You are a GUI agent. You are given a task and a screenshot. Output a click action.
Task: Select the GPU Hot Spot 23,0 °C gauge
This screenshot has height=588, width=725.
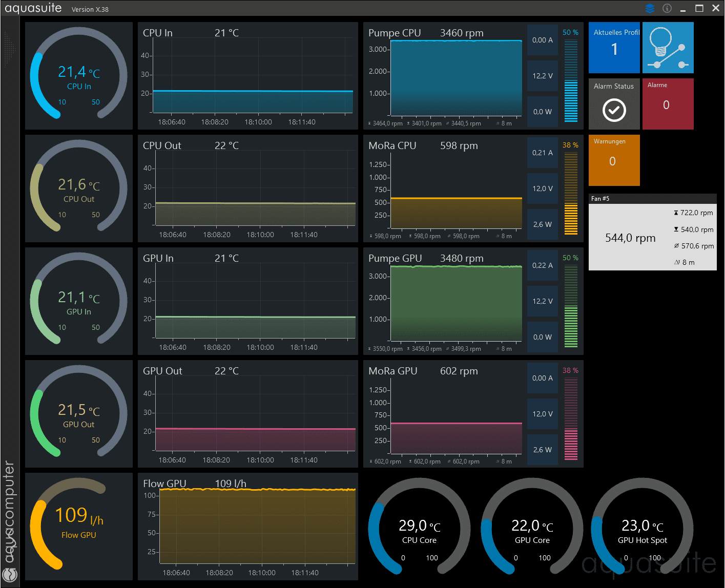(x=643, y=527)
